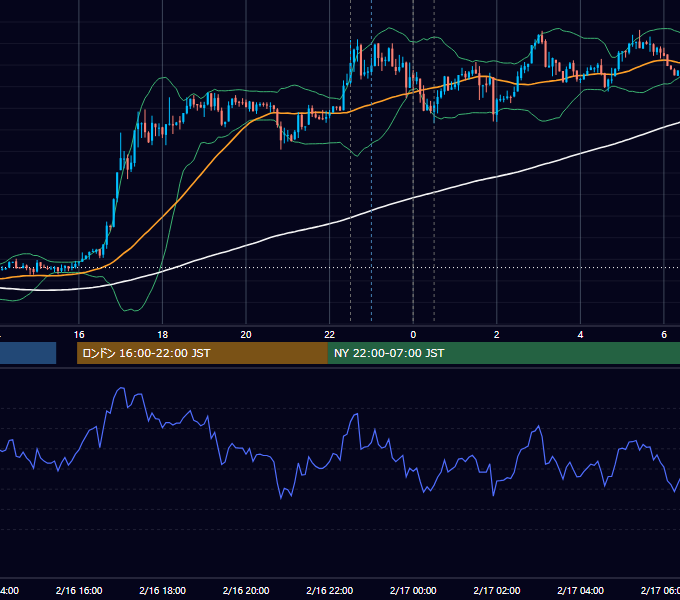This screenshot has height=600, width=680.
Task: Click the hour label 4 on upper axis
Action: pyautogui.click(x=580, y=335)
